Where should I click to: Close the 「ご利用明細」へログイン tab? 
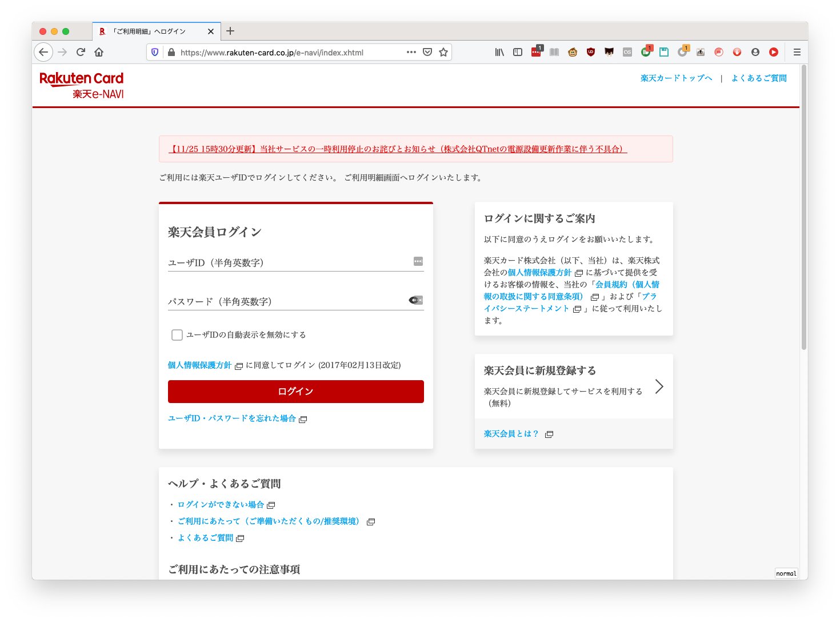211,31
